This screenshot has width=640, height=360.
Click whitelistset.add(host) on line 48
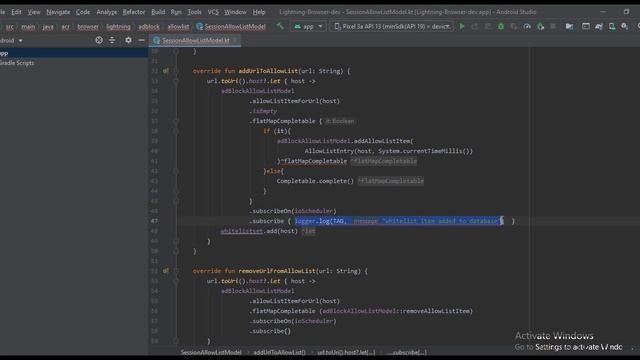click(x=259, y=231)
